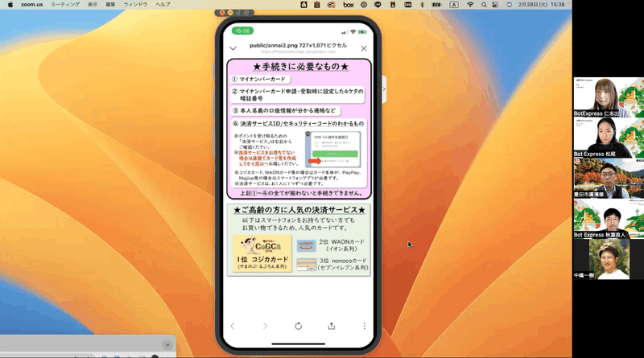Select 豊田市廣濱様 video tile
The height and width of the screenshot is (358, 644).
click(x=609, y=178)
